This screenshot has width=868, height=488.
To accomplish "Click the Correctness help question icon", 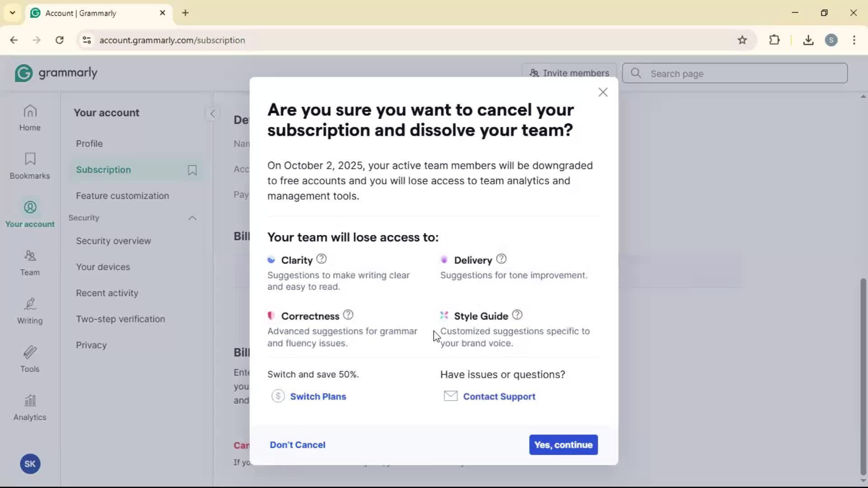I will tap(348, 315).
